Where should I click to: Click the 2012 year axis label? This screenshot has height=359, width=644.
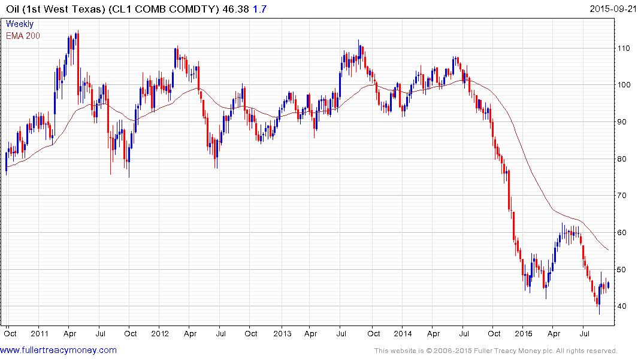click(160, 333)
